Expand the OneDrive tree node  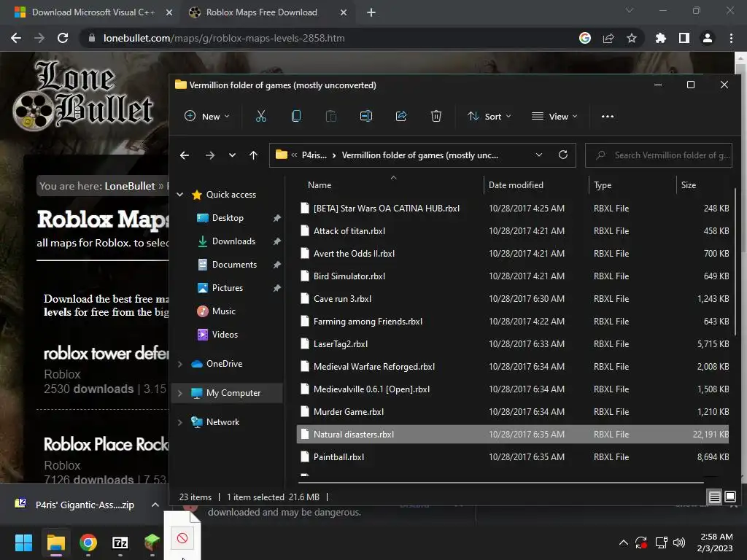click(x=180, y=364)
